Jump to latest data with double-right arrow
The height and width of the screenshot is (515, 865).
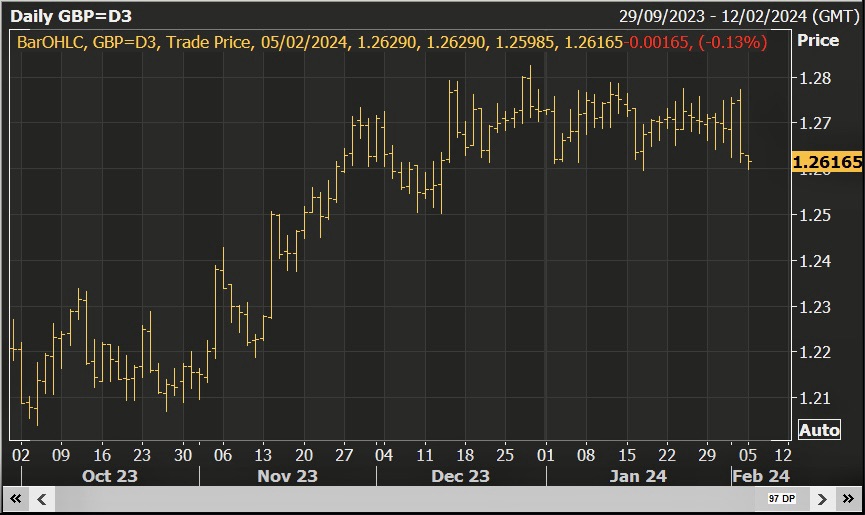(x=848, y=498)
